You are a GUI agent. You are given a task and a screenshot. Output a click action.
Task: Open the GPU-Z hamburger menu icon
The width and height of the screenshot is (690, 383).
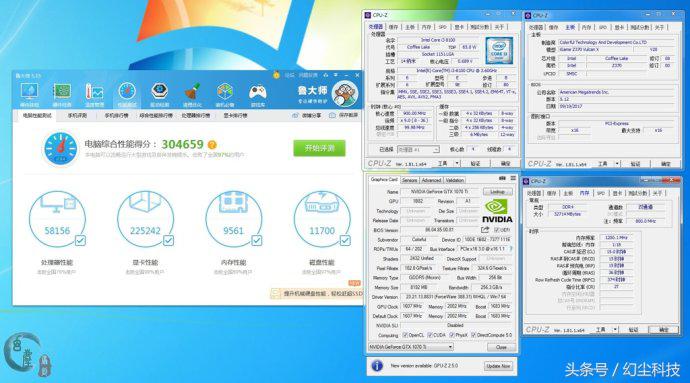coord(513,178)
